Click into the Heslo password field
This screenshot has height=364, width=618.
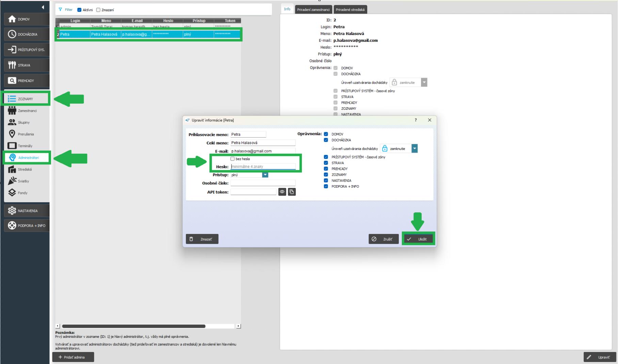[263, 167]
